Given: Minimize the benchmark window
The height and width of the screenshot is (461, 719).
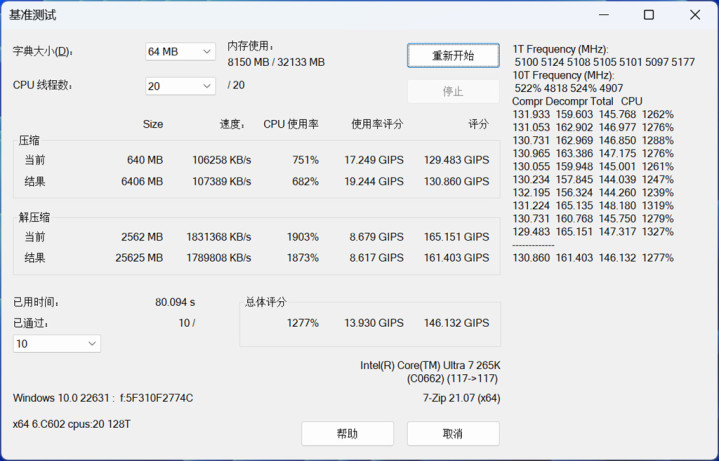Looking at the screenshot, I should pos(604,15).
